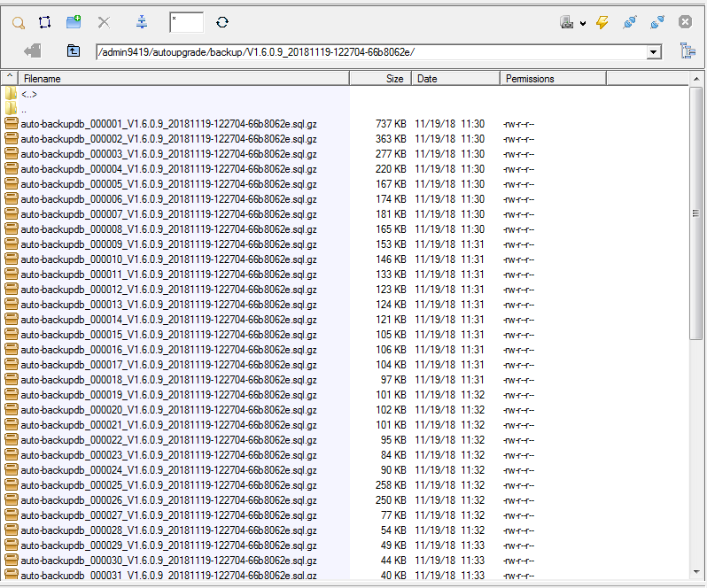The width and height of the screenshot is (707, 588).
Task: Select file auto-backupdb_000015 sql.gz
Action: point(168,335)
